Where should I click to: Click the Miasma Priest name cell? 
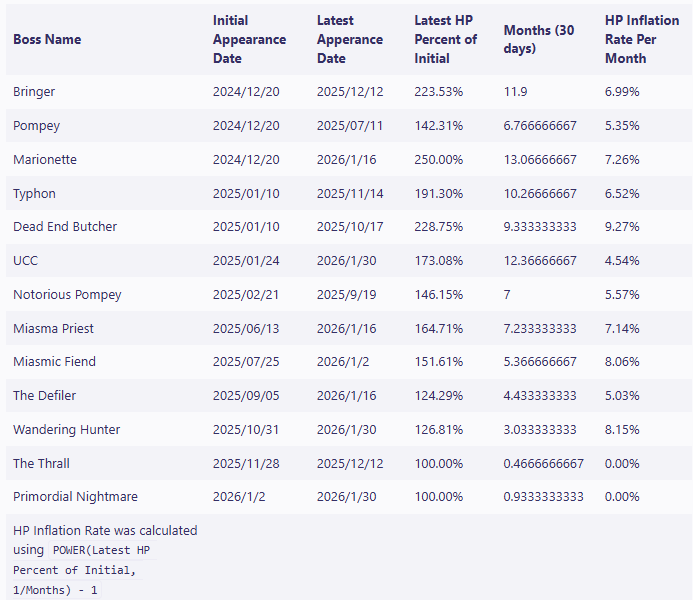point(53,329)
